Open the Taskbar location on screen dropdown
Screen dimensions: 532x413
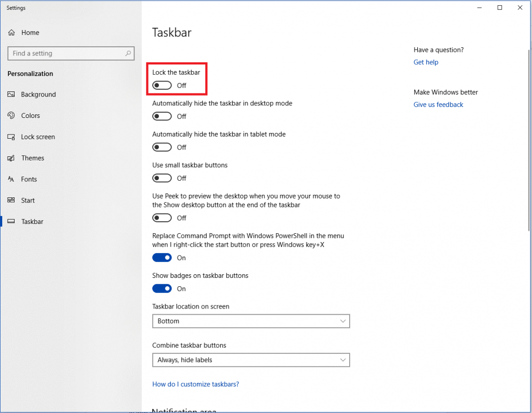click(x=251, y=321)
